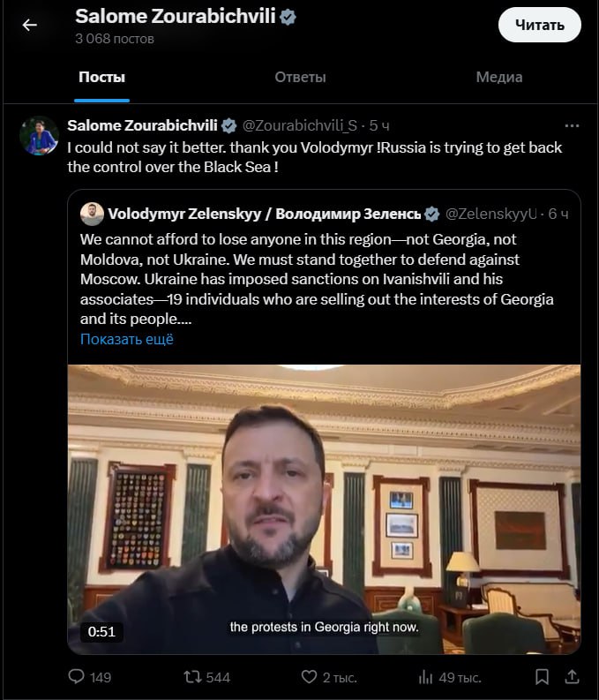Open the @ZelenskyyU profile handle

click(491, 214)
